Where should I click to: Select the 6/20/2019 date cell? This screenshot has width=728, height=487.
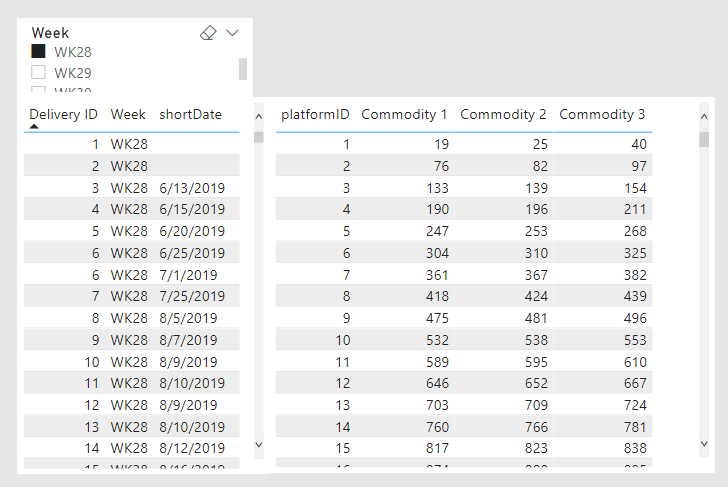coord(192,231)
